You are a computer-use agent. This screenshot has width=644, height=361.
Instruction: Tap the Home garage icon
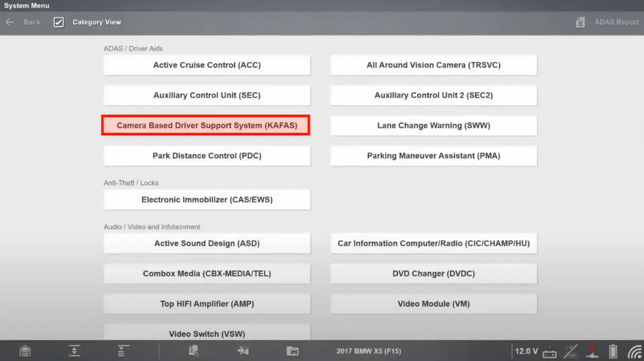[x=25, y=351]
